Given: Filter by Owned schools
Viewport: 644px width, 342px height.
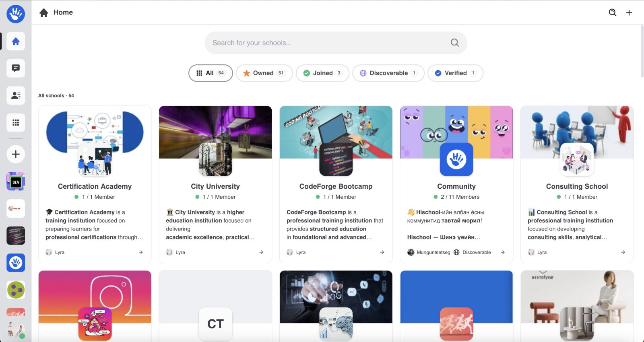Looking at the screenshot, I should (264, 73).
